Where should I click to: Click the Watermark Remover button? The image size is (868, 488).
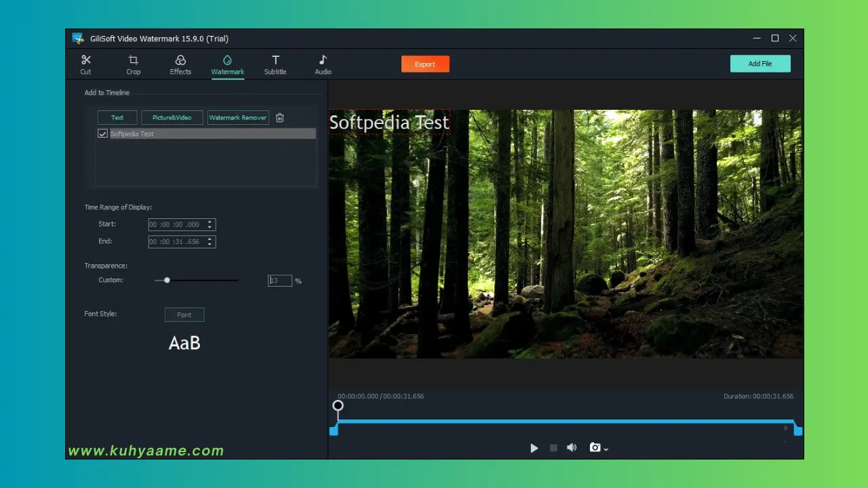(238, 118)
